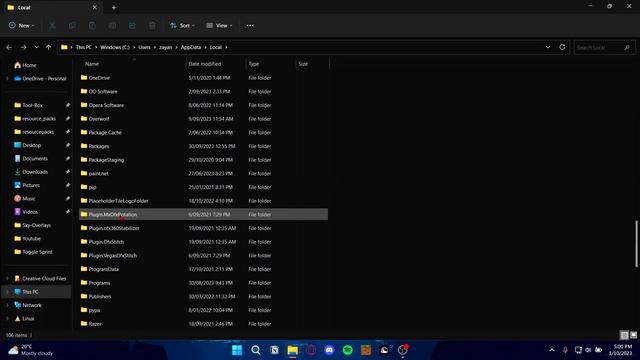Sort by Name column header
Viewport: 640px width, 360px height.
coord(91,64)
